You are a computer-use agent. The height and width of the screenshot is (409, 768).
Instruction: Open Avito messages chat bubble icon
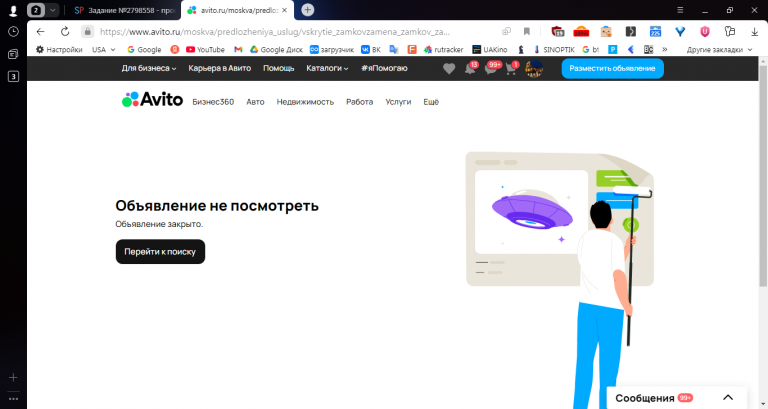[x=491, y=69]
